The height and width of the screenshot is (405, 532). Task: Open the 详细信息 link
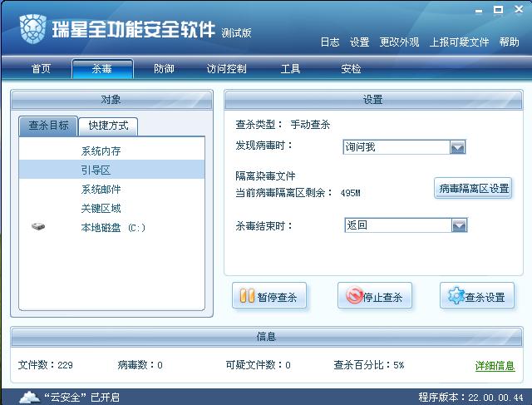[495, 366]
